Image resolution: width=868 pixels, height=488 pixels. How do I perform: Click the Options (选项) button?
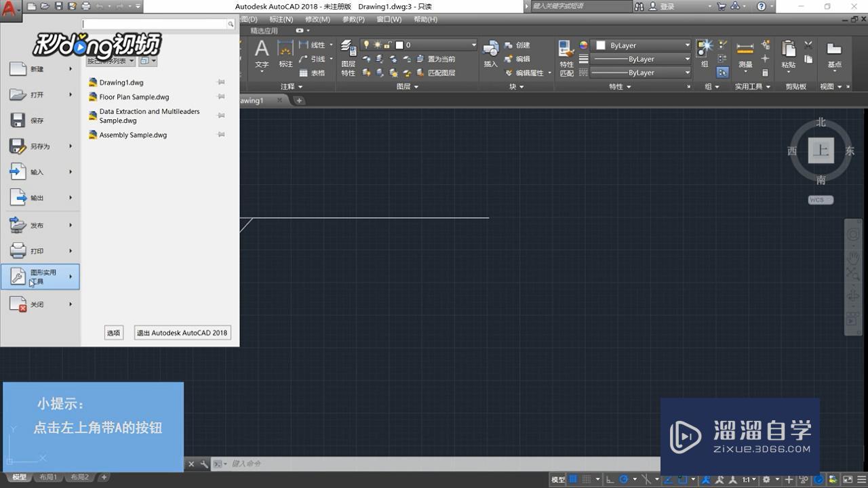click(x=113, y=333)
